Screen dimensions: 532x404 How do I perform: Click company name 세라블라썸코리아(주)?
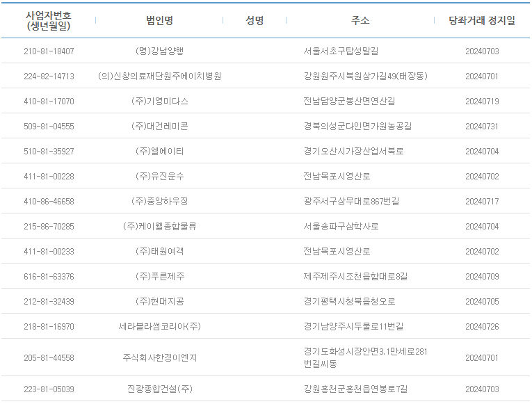pyautogui.click(x=159, y=327)
